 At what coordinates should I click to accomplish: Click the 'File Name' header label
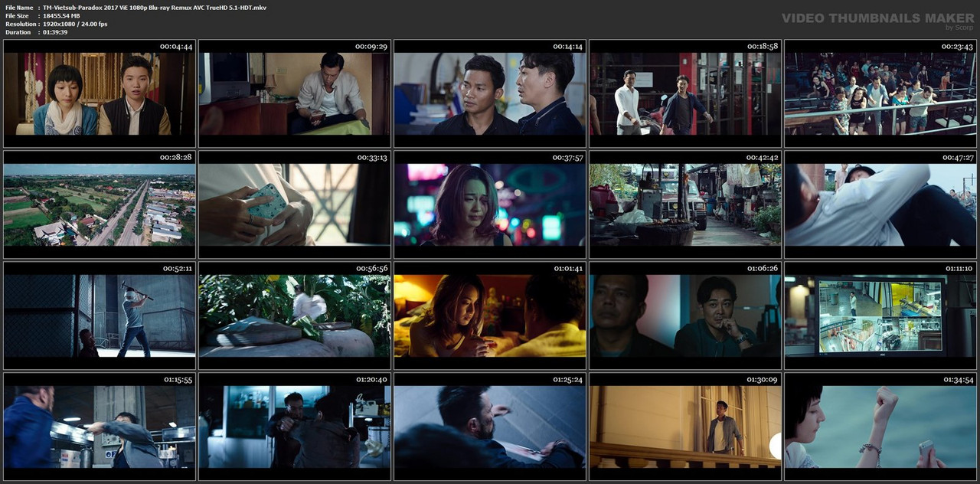point(19,8)
